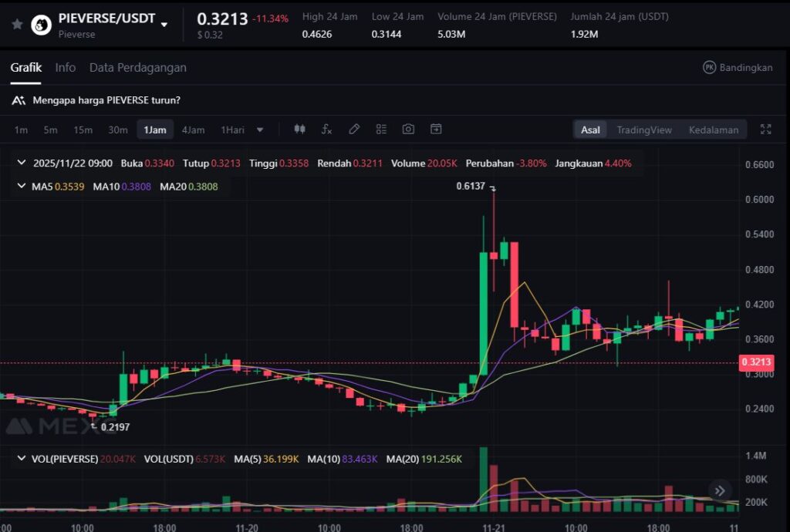Add PIEVERSE/USDT to favorites star
Viewport: 790px width, 532px height.
tap(17, 25)
